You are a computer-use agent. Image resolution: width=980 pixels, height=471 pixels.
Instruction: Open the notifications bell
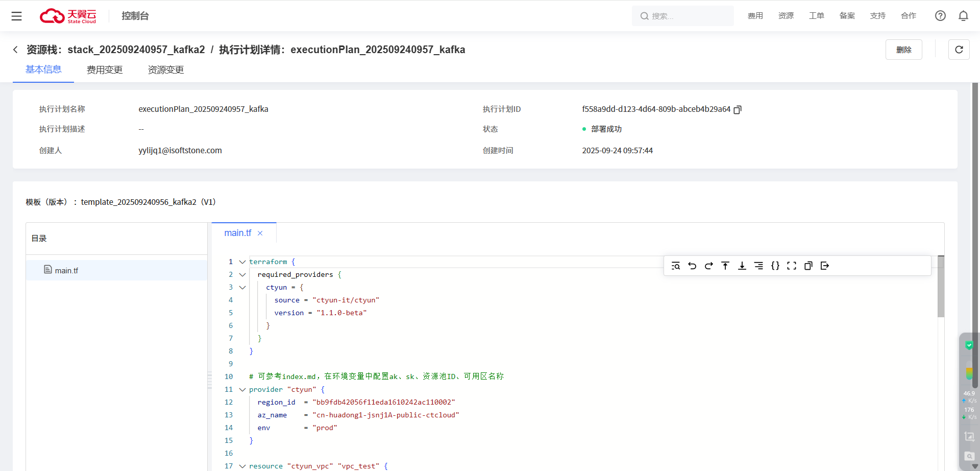point(963,16)
